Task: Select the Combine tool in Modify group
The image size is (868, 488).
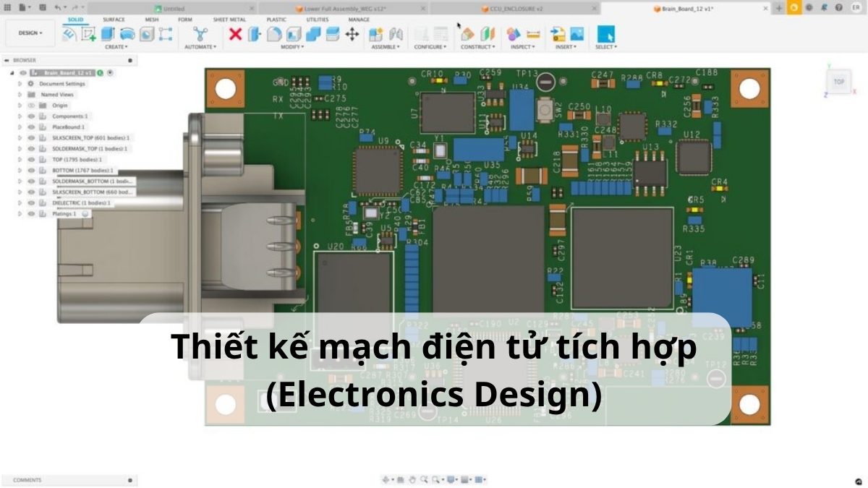Action: coord(313,33)
